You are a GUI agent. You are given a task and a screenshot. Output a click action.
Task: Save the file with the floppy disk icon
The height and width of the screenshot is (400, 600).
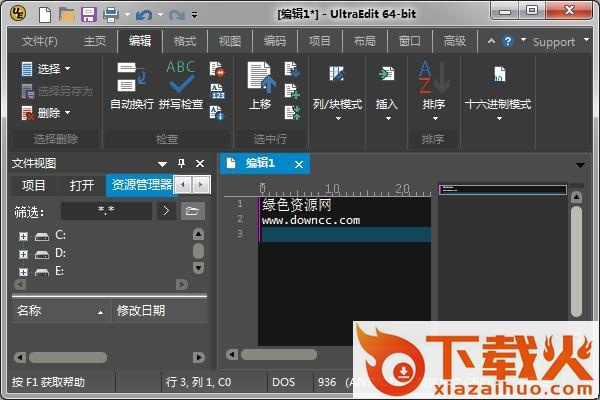click(x=89, y=15)
